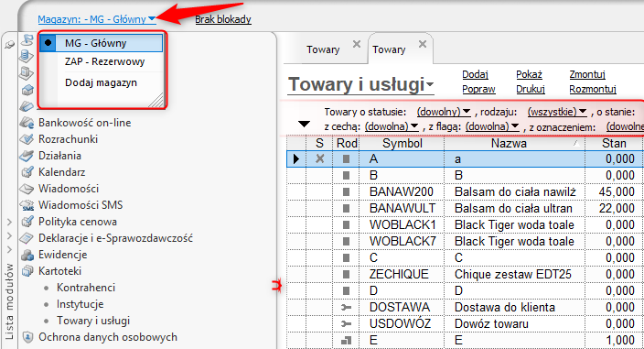Sort by the Stan column header

click(614, 144)
